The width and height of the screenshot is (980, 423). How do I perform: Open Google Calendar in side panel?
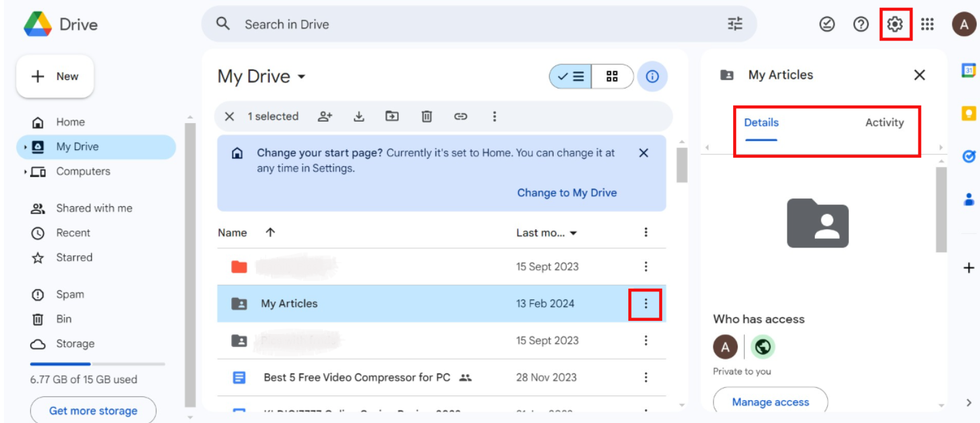coord(969,70)
